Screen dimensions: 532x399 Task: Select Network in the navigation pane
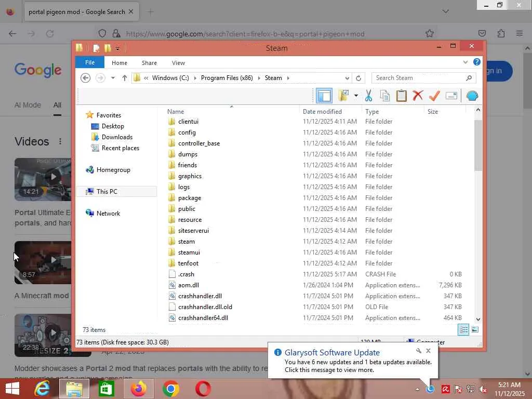(x=108, y=213)
